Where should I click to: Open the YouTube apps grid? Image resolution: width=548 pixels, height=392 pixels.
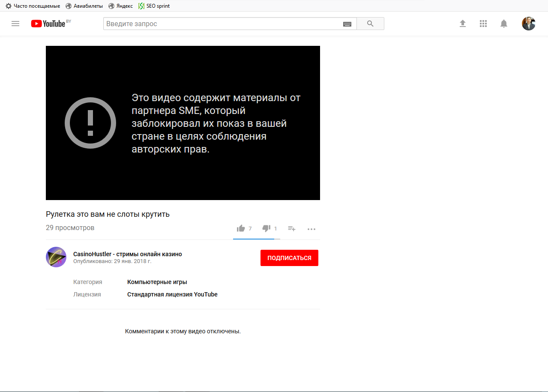483,24
